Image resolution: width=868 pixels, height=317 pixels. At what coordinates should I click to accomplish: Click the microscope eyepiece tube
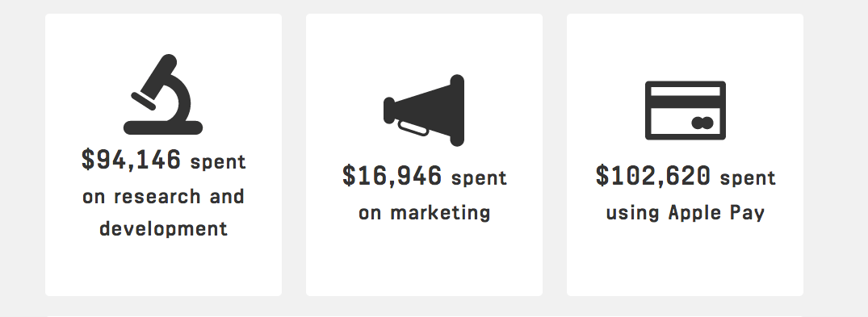[157, 77]
